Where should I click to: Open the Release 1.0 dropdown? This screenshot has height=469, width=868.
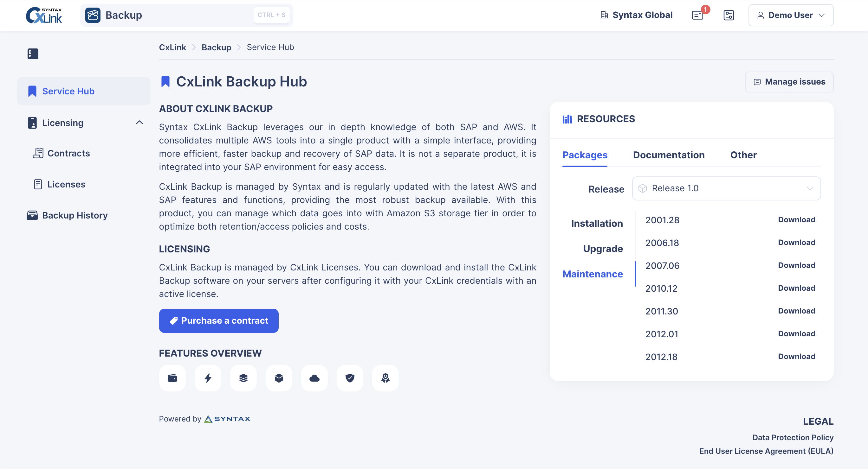click(x=726, y=188)
